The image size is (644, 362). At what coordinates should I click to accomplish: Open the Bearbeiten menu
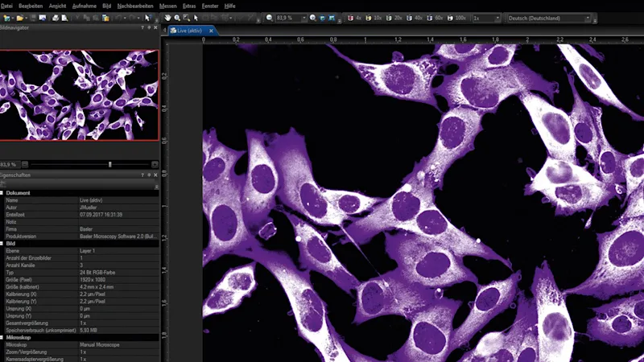pyautogui.click(x=31, y=6)
